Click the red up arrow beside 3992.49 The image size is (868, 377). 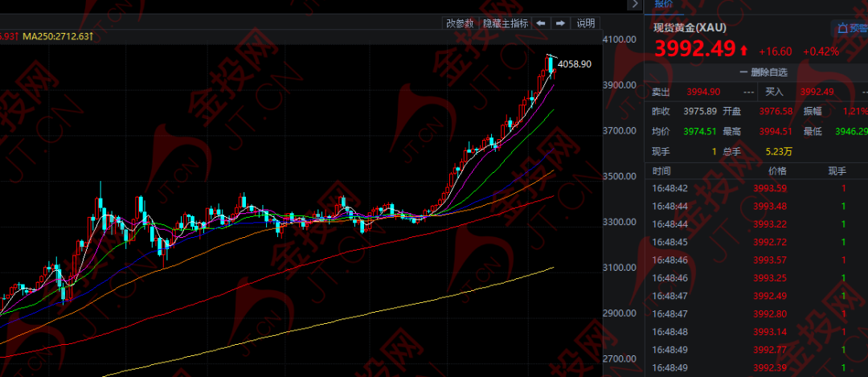[744, 51]
